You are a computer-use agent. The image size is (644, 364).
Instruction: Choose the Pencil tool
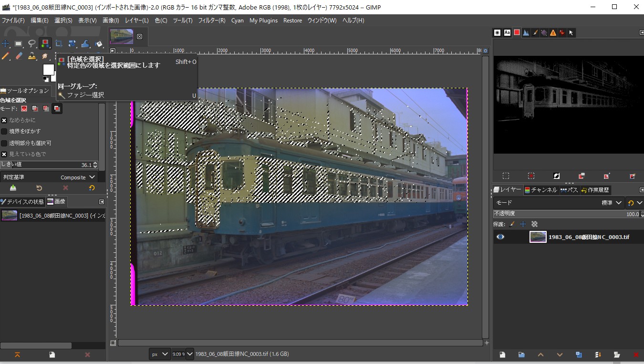5,56
